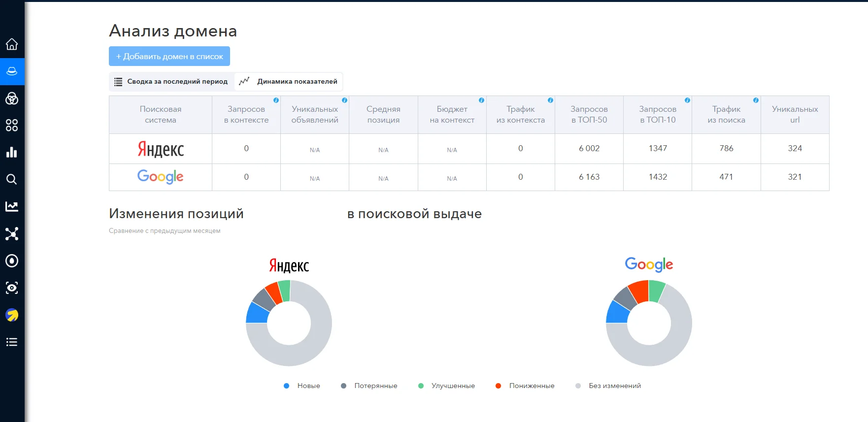This screenshot has height=422, width=868.
Task: Open the magnifier search sidebar icon
Action: point(12,179)
